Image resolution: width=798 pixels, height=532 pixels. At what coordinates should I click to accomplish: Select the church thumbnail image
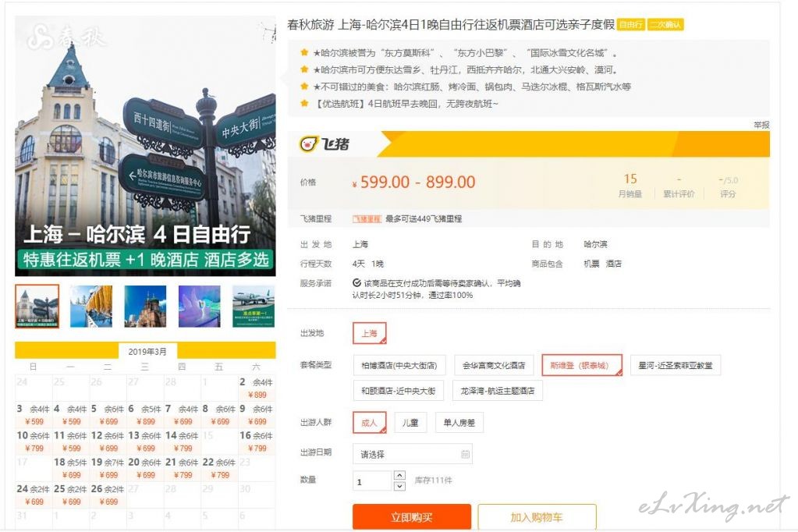(x=145, y=306)
